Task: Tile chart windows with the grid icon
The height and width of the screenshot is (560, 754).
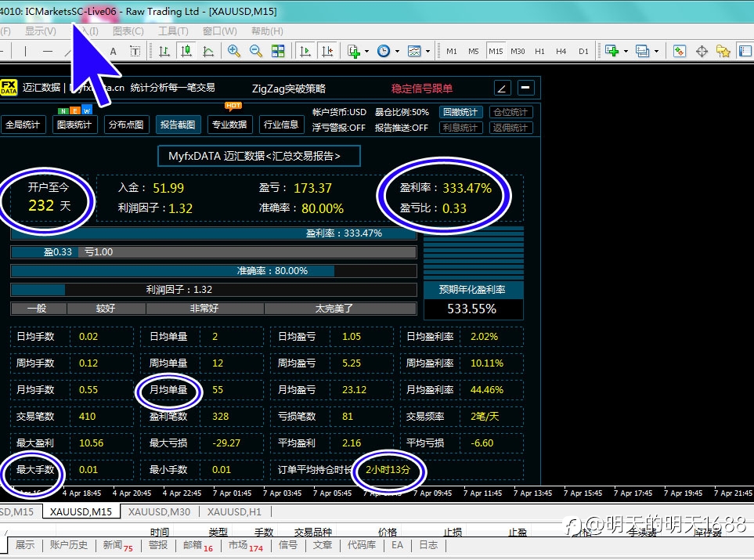Action: (278, 51)
